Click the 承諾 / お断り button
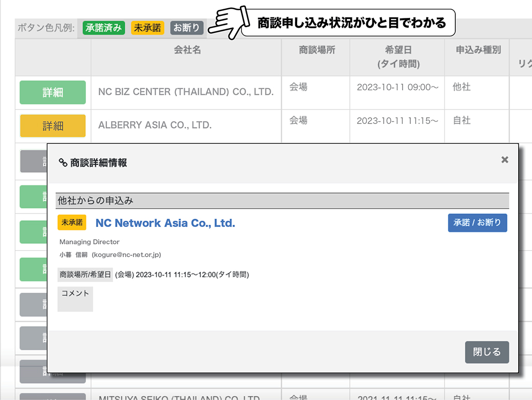Viewport: 532px width, 400px height. (477, 223)
